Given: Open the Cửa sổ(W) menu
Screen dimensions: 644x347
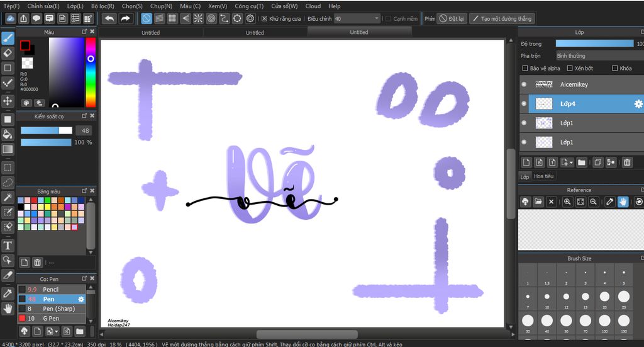Looking at the screenshot, I should (284, 6).
